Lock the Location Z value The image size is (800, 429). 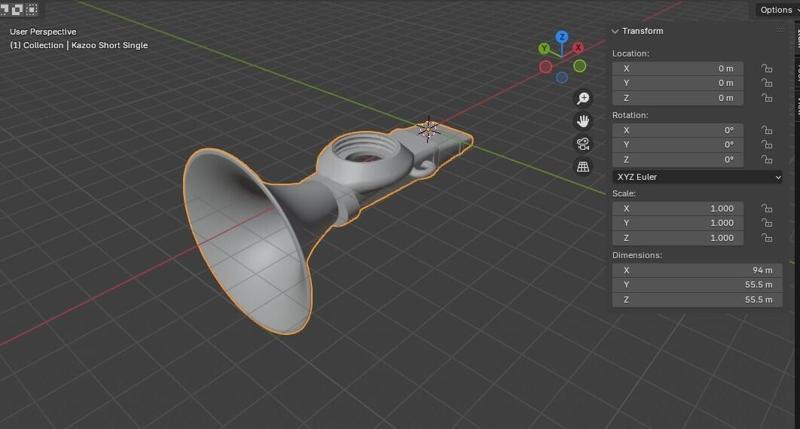point(766,97)
